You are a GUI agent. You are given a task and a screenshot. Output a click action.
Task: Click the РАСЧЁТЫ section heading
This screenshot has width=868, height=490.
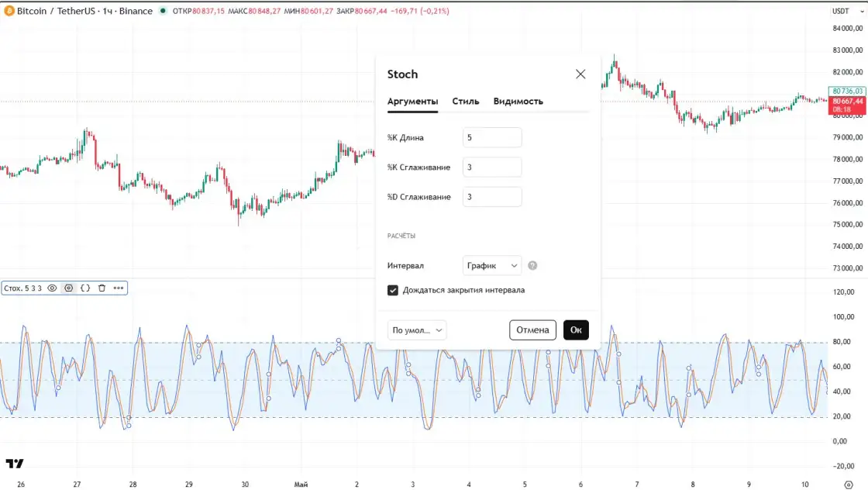[401, 236]
